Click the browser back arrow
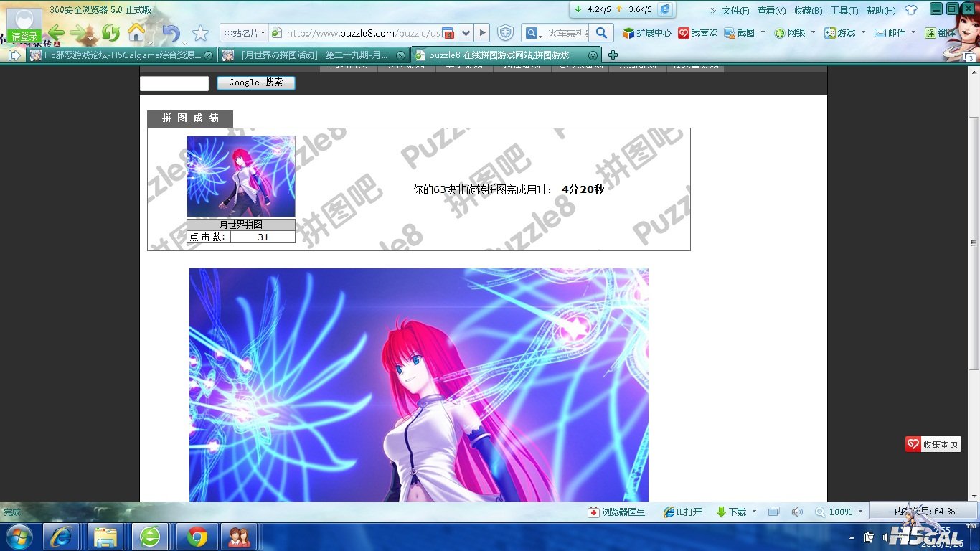 coord(56,33)
